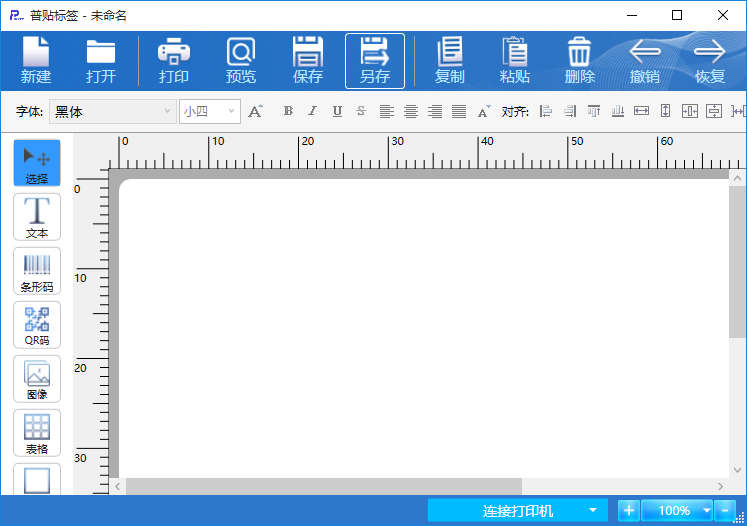Click horizontal scrollbar right arrow

[x=720, y=486]
